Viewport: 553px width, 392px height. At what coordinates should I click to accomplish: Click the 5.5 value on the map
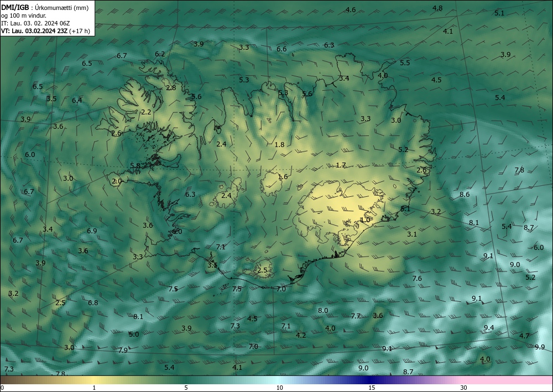[405, 62]
